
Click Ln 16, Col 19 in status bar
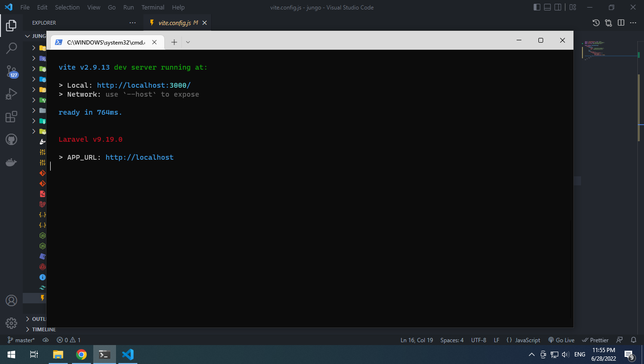(417, 340)
